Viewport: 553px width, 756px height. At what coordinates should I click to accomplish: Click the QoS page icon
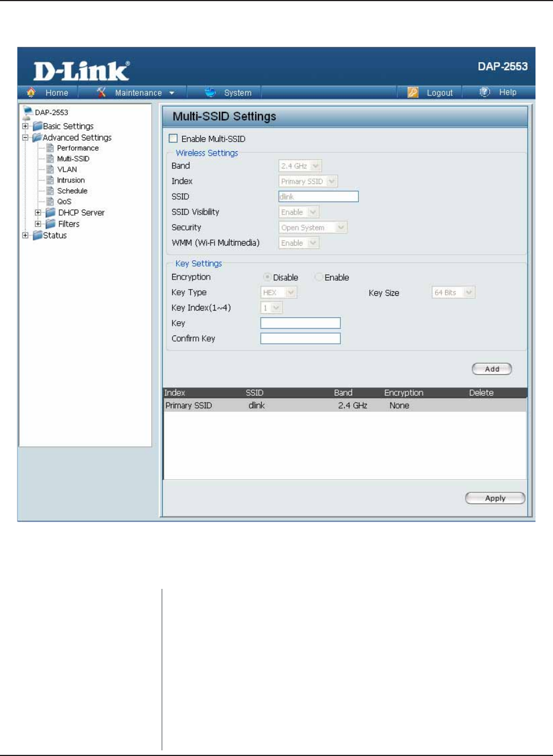(x=50, y=202)
